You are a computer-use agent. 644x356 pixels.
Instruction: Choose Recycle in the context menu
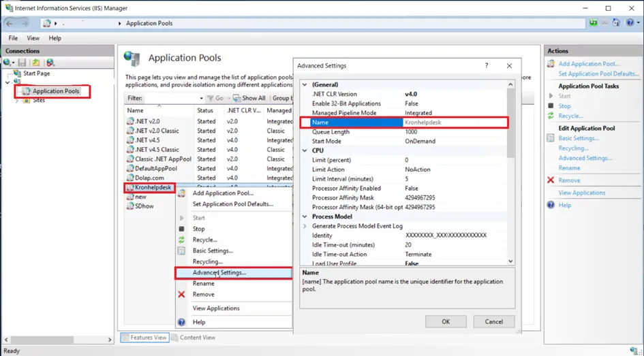click(205, 240)
